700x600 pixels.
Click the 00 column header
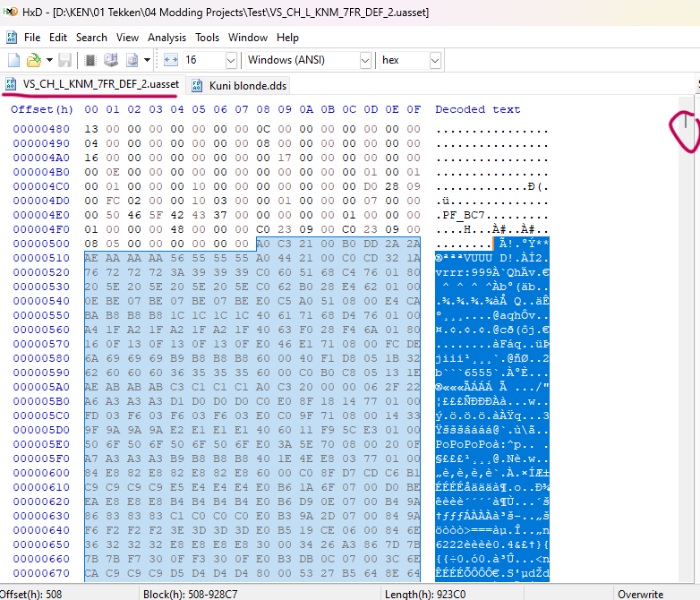click(91, 109)
